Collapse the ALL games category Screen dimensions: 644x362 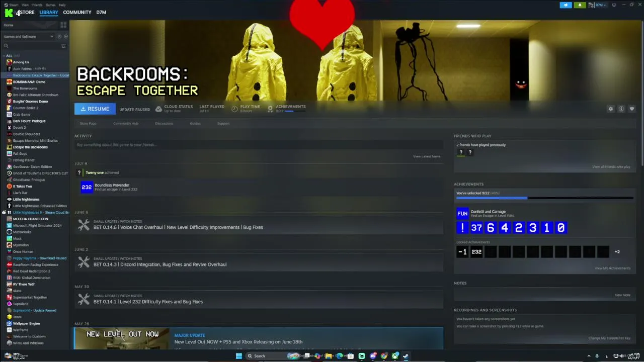[4, 56]
